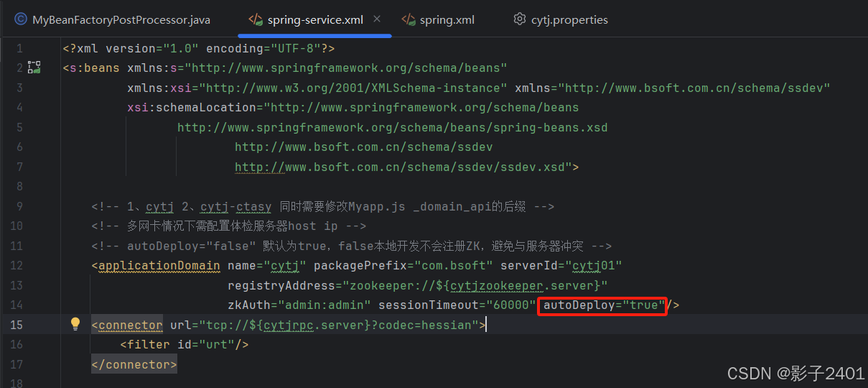Close the spring-service.xml tab

point(378,19)
